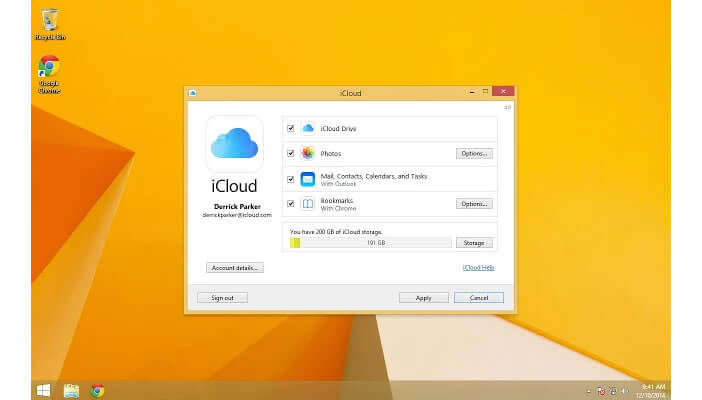Screen dimensions: 702x400
Task: Uncheck the iCloud Drive checkbox
Action: (290, 129)
